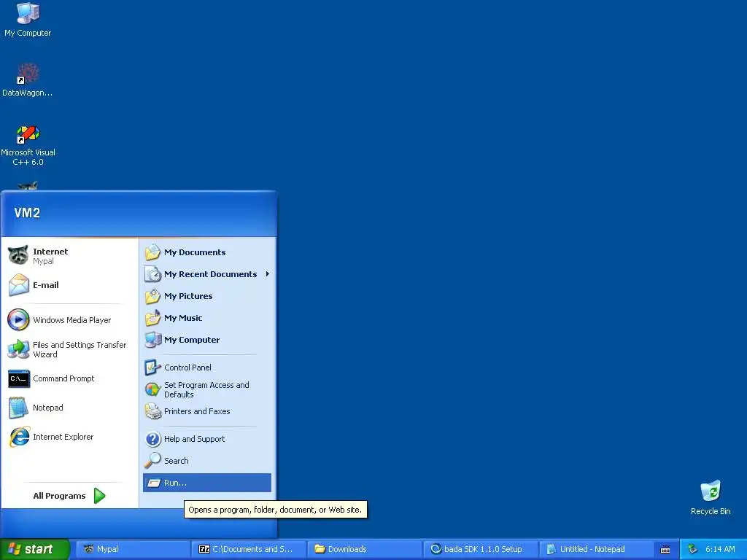Choose the Printers and Faxes label
This screenshot has height=560, width=747.
(197, 411)
